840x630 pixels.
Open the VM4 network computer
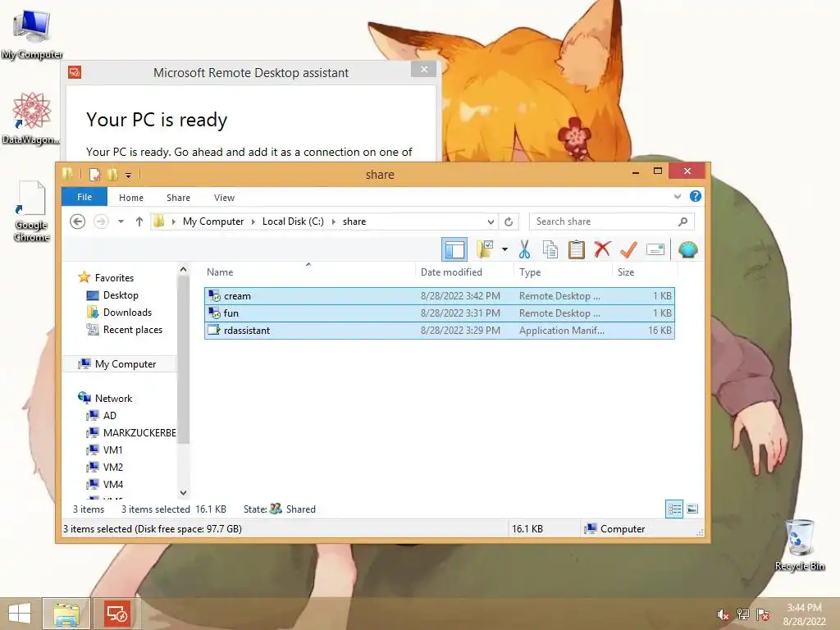click(x=113, y=484)
